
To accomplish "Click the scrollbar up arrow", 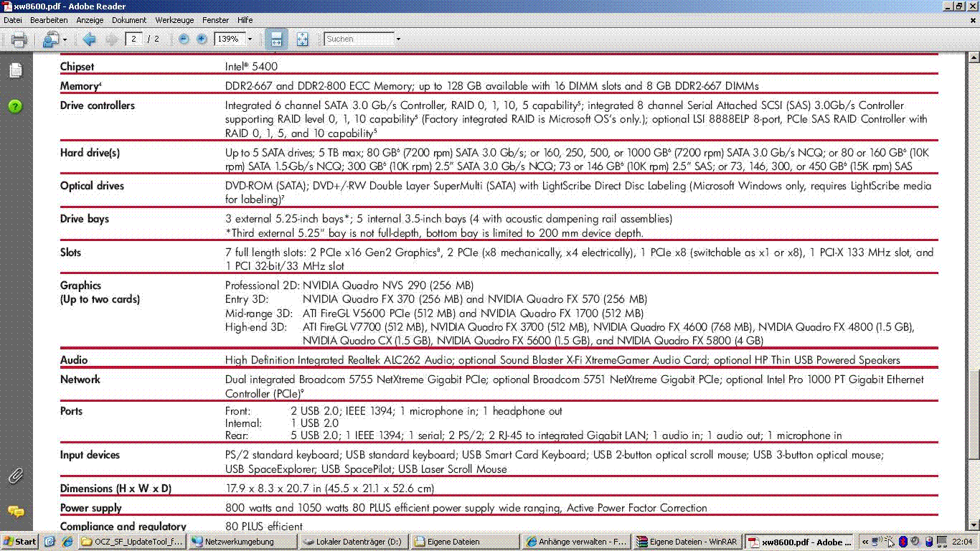I will [x=974, y=57].
